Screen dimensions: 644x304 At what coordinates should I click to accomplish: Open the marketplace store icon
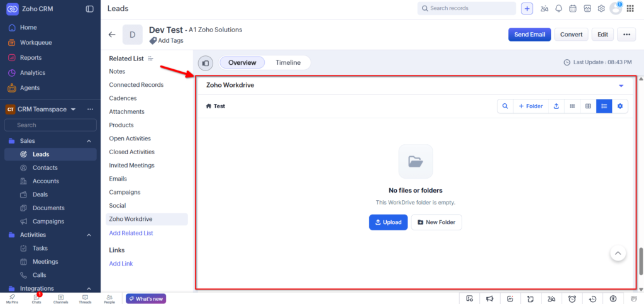point(587,9)
